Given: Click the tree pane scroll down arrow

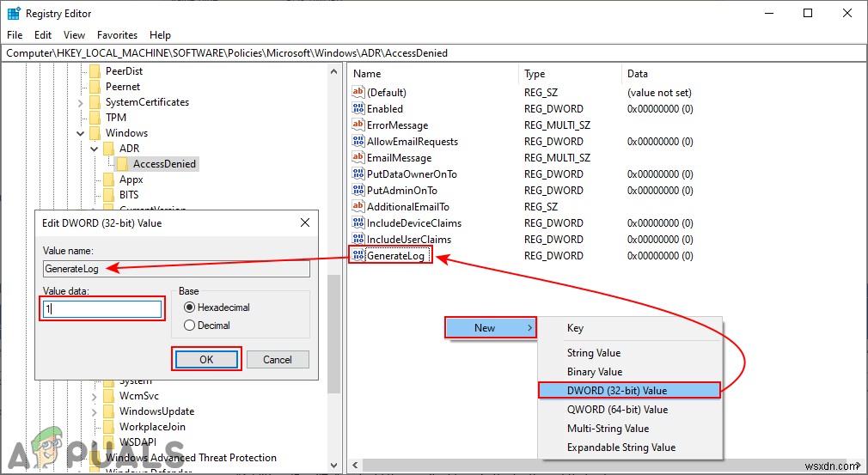Looking at the screenshot, I should (333, 466).
